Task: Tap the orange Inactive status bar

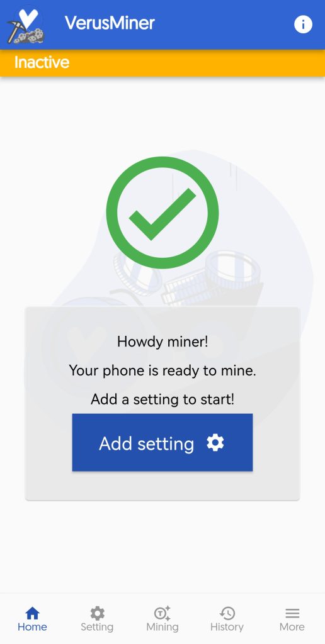Action: 162,63
